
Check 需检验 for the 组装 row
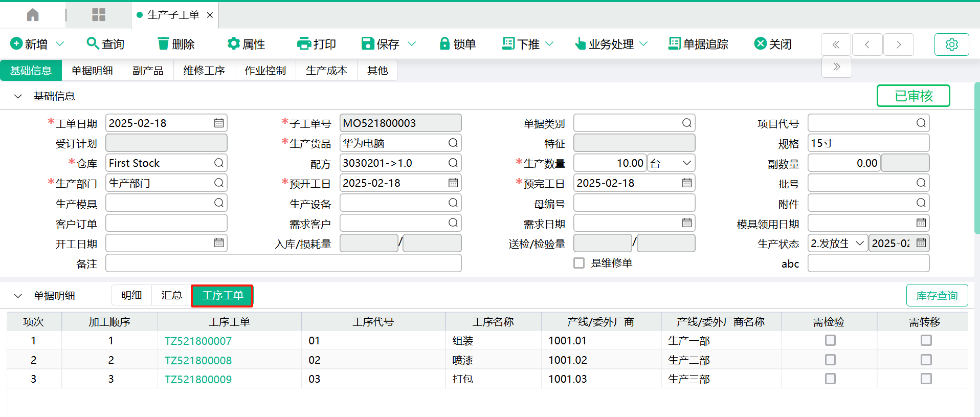(x=830, y=340)
